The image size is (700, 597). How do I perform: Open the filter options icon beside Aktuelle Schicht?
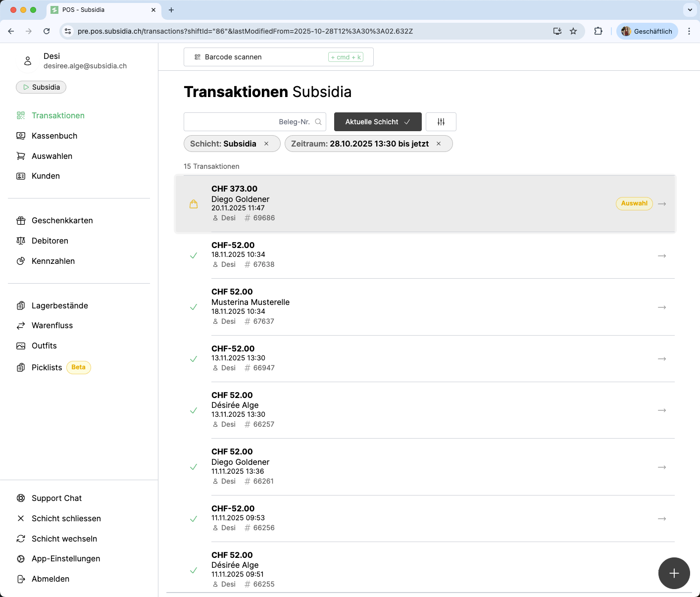coord(441,121)
